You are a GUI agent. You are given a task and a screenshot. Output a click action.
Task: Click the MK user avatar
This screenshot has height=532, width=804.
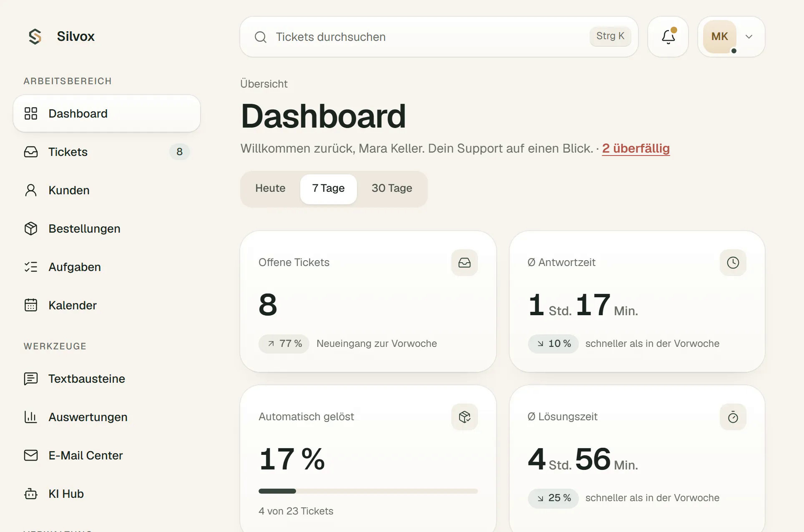720,37
